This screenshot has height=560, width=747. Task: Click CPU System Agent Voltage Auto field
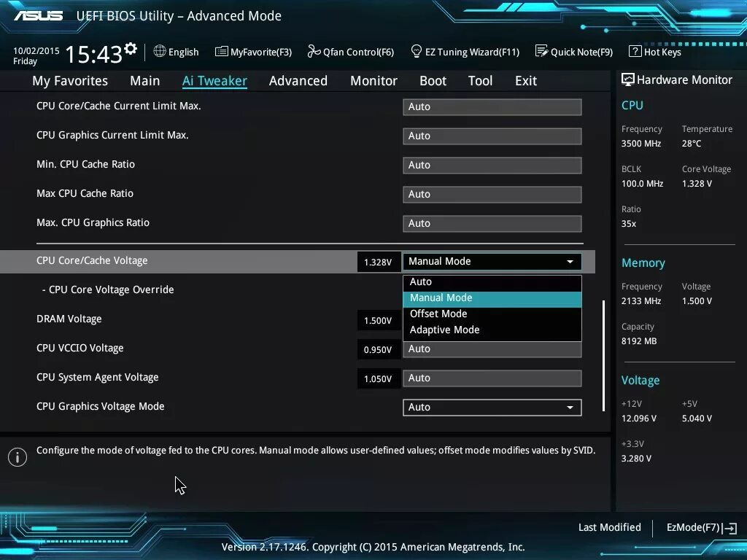point(492,378)
